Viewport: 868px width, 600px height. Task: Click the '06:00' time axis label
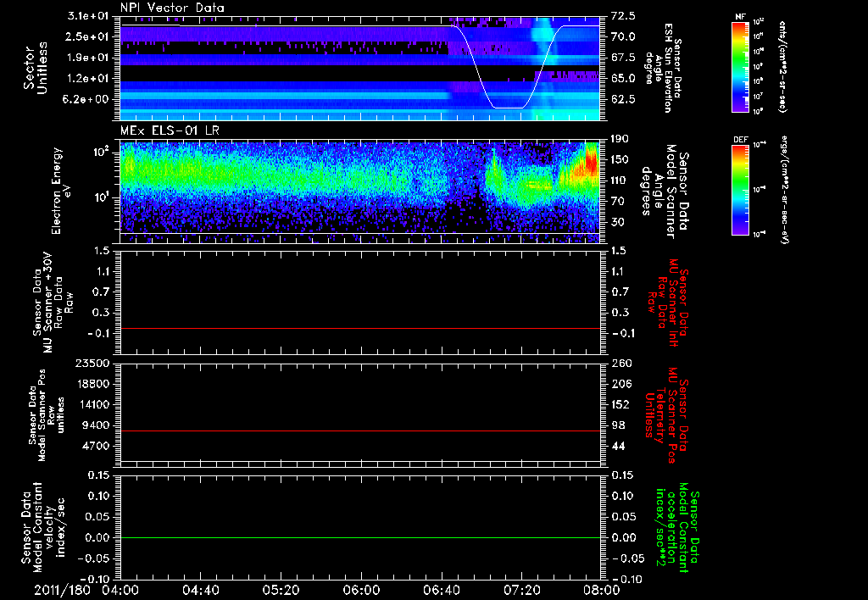coord(361,591)
